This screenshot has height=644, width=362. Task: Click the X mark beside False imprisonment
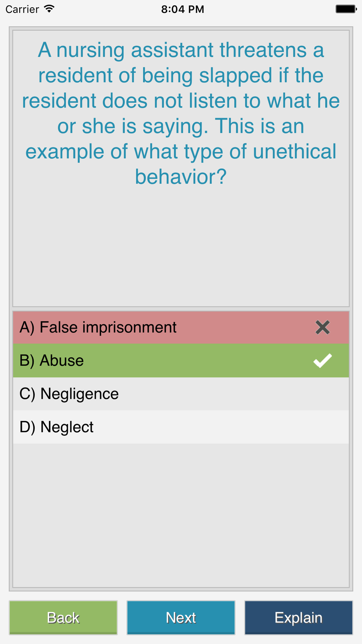[322, 327]
